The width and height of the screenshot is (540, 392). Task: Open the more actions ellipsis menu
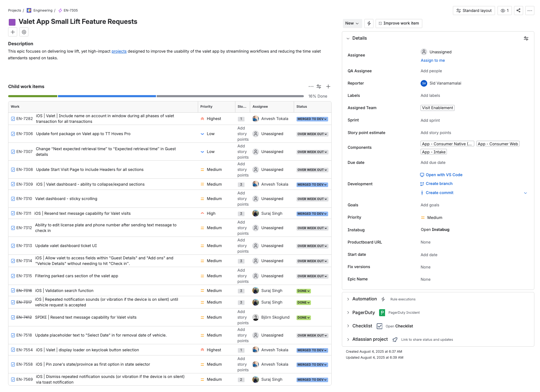[529, 11]
